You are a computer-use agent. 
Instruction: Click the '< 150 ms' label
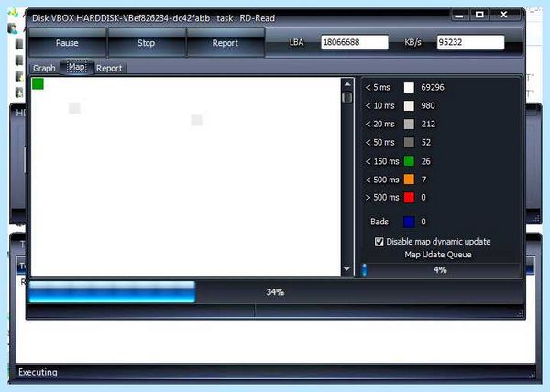(x=382, y=161)
